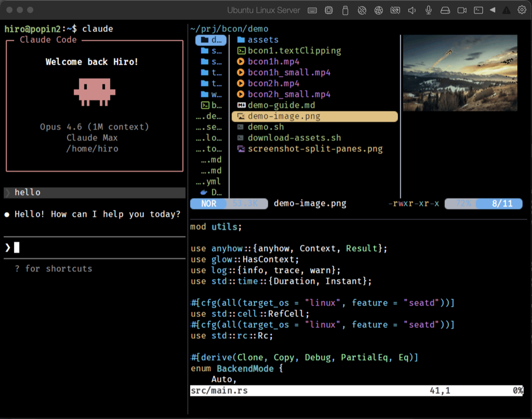
Task: Select the ….to… entry in parent pane
Action: [209, 149]
